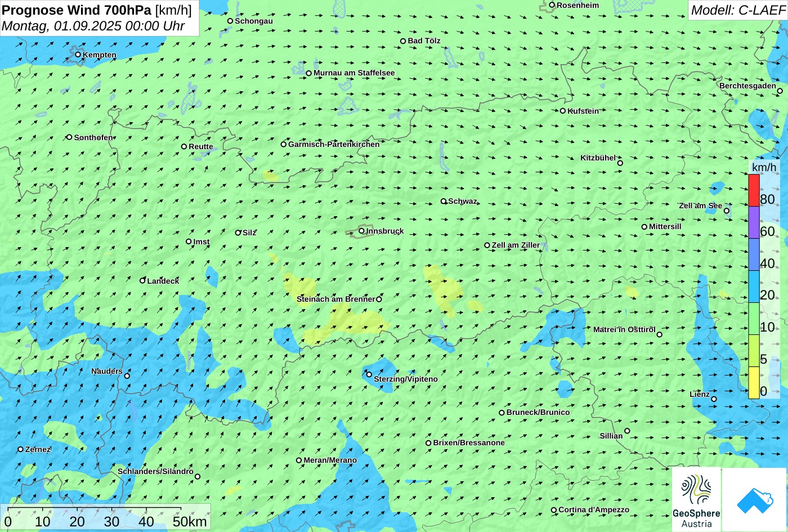788x532 pixels.
Task: Click the 'Zell am Ziller' label
Action: point(516,245)
